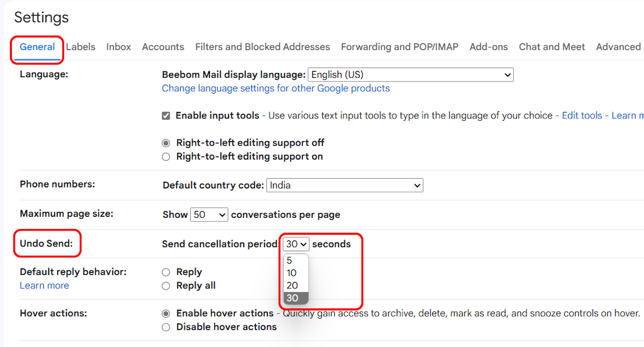Open the Chat and Meet tab

(x=552, y=47)
